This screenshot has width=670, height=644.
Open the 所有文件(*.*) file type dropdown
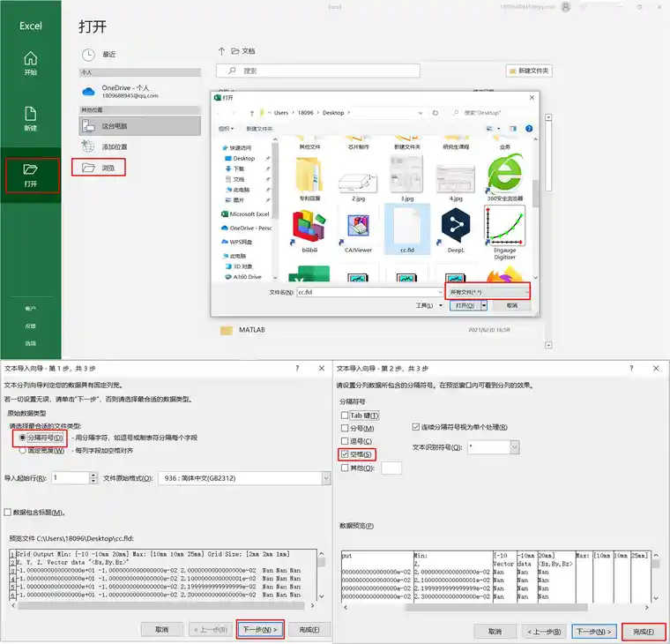[x=488, y=292]
